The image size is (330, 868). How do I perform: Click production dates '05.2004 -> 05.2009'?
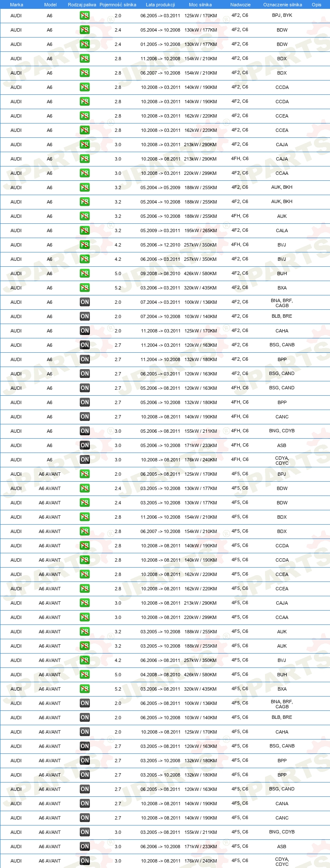pyautogui.click(x=160, y=188)
